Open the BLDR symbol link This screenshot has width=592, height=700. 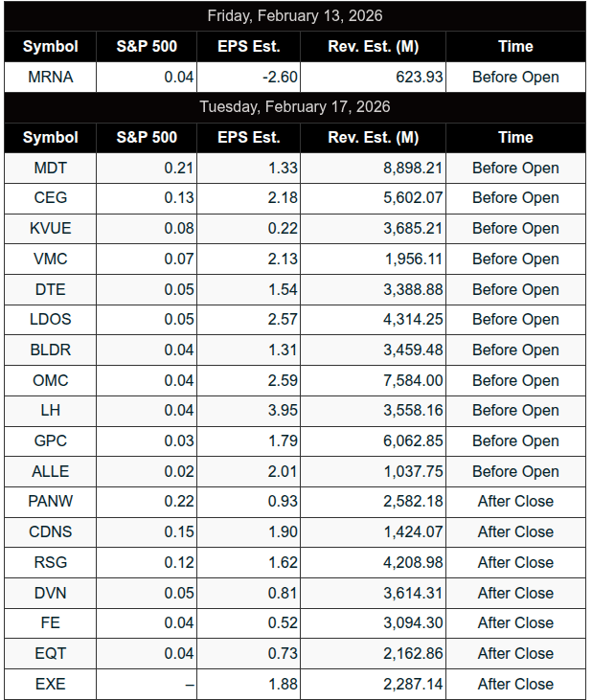pyautogui.click(x=51, y=350)
